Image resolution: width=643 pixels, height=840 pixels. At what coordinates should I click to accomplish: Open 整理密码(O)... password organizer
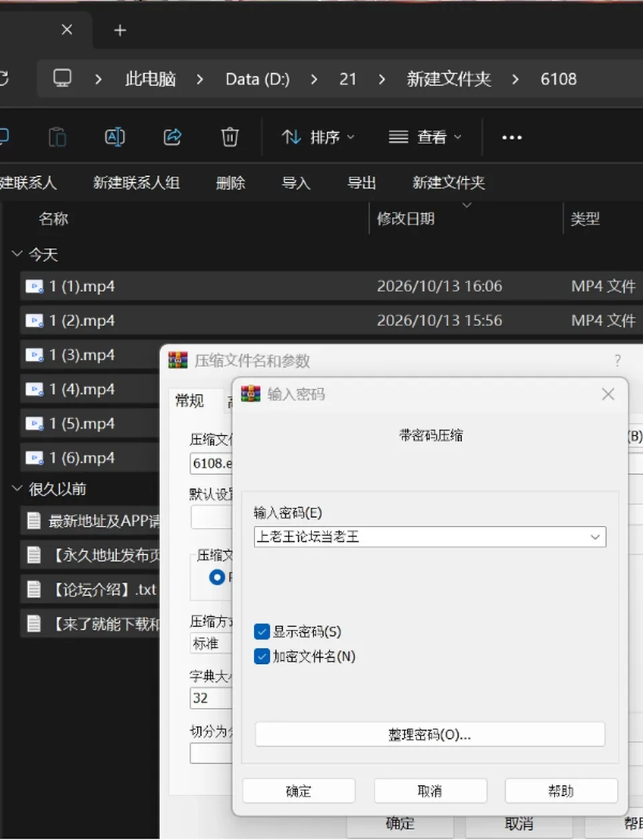tap(430, 735)
